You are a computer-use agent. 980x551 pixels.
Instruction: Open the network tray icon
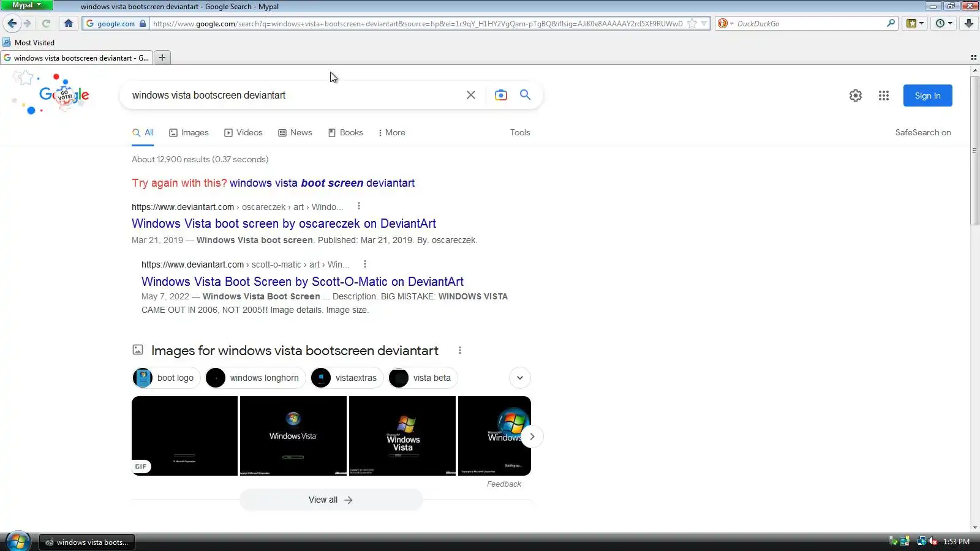click(921, 541)
